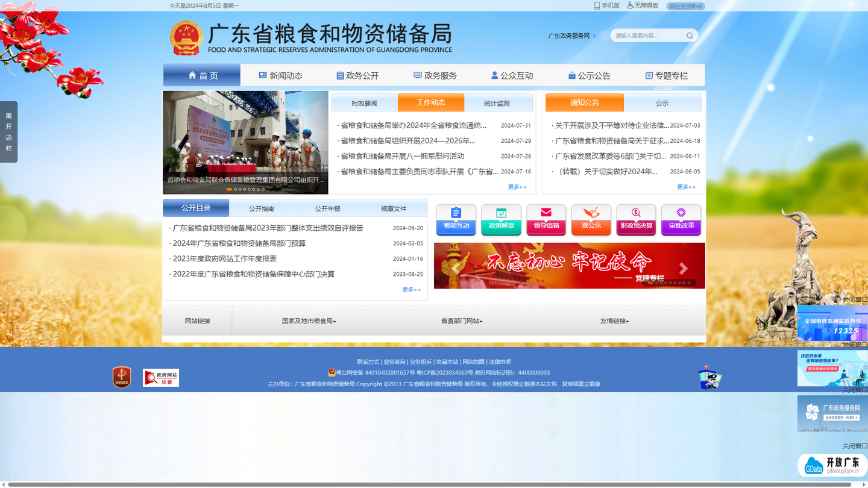The image size is (868, 488).
Task: Select 规章文件 tab
Action: [x=394, y=208]
